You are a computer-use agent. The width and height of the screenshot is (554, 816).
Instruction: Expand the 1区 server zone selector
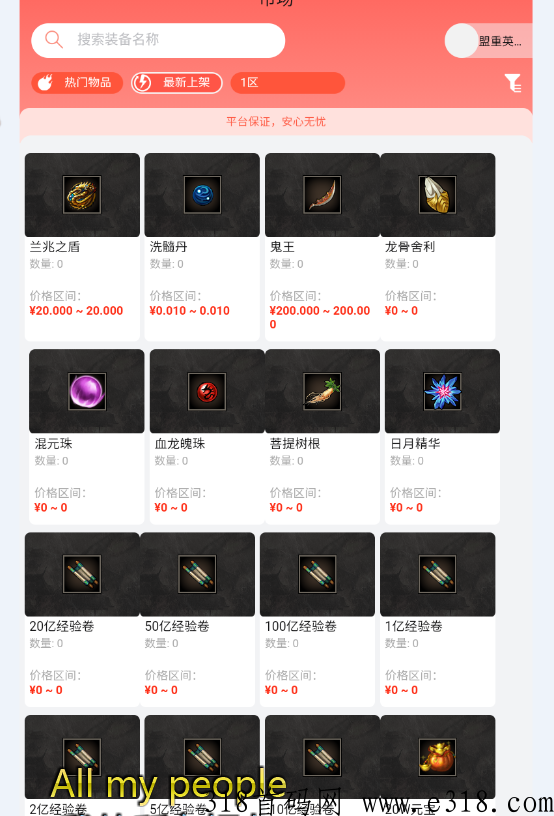pyautogui.click(x=288, y=83)
